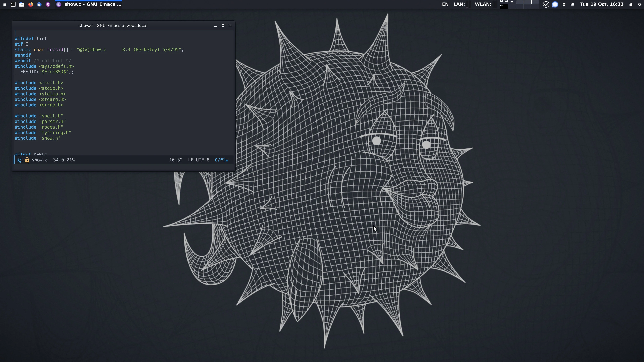
Task: Open the file manager launcher
Action: [22, 4]
